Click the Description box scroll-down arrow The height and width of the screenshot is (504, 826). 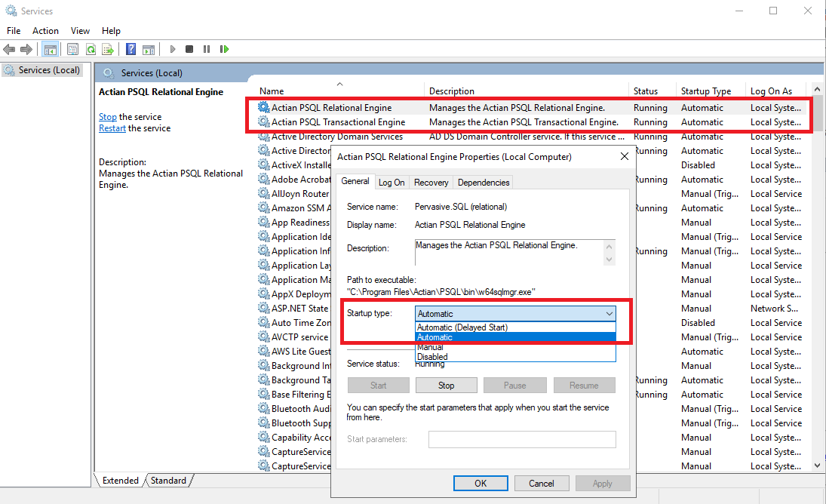[609, 259]
